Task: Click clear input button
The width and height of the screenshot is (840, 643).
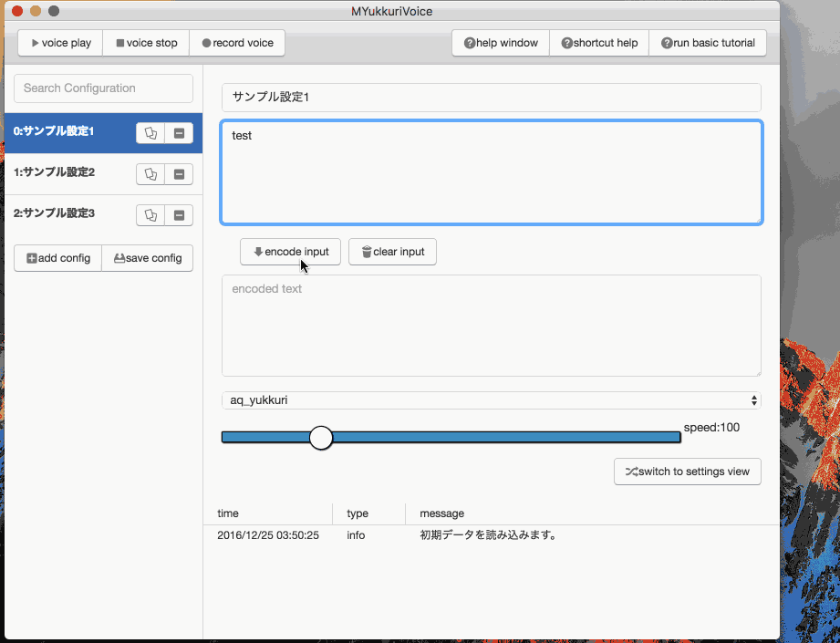Action: (x=393, y=252)
